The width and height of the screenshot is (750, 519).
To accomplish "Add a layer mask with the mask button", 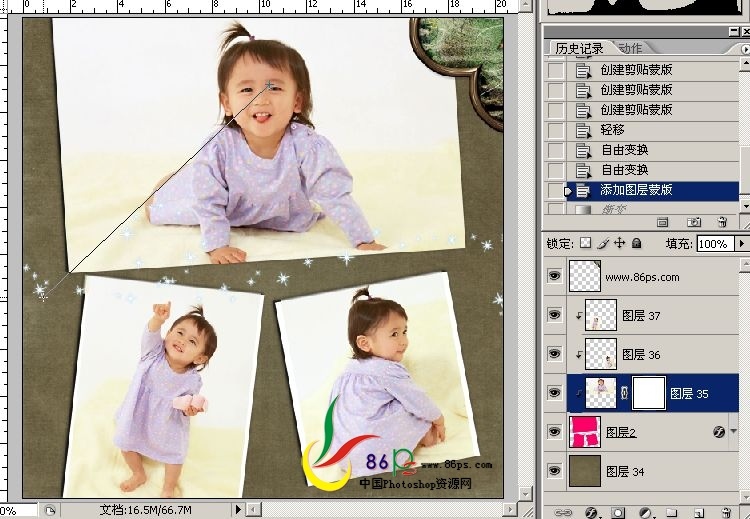I will pyautogui.click(x=618, y=513).
